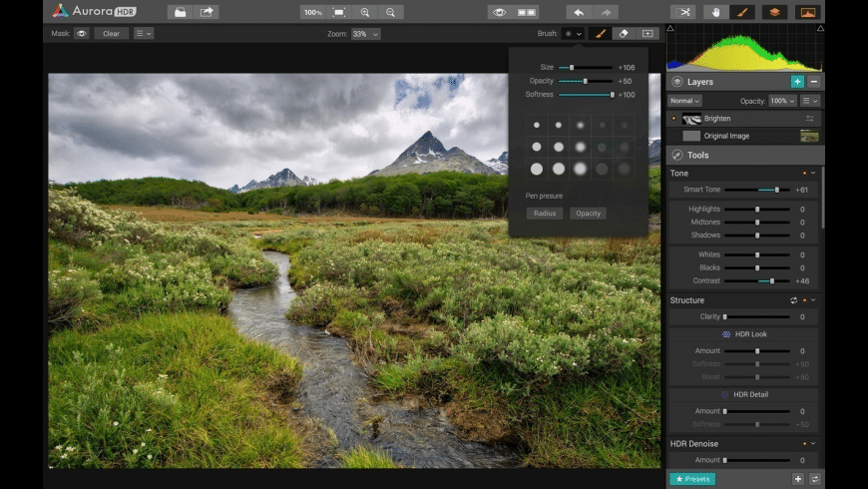Click the Export/share image icon

point(207,12)
